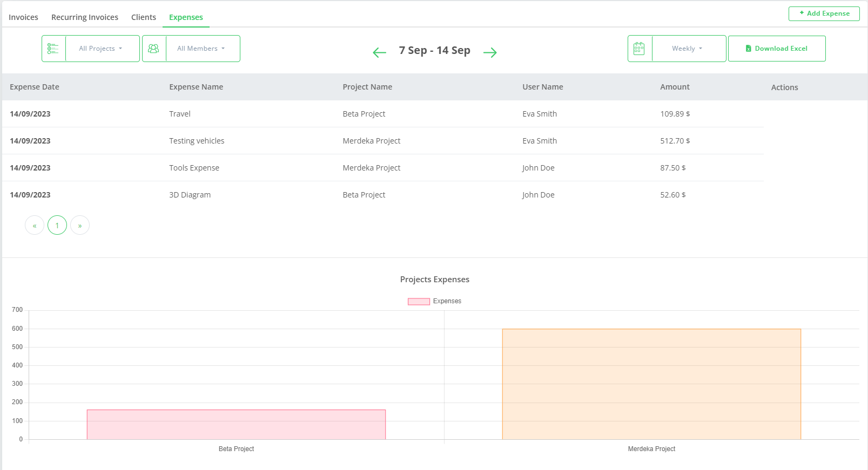Image resolution: width=868 pixels, height=470 pixels.
Task: Click the date in the Travel row
Action: [x=30, y=114]
